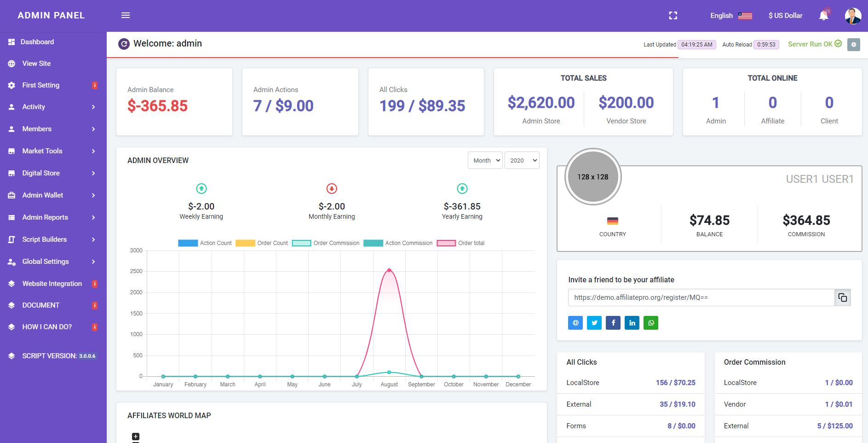Image resolution: width=868 pixels, height=443 pixels.
Task: Share invite via LinkedIn icon
Action: point(632,323)
